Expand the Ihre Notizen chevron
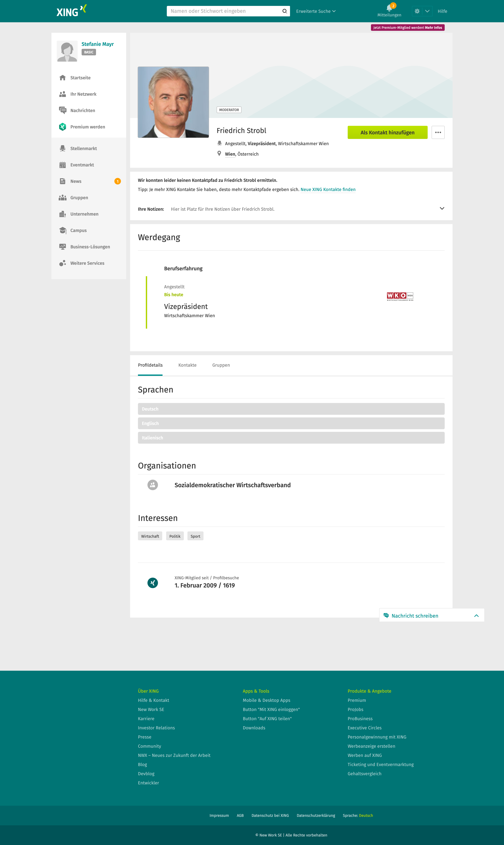The image size is (504, 845). [442, 208]
